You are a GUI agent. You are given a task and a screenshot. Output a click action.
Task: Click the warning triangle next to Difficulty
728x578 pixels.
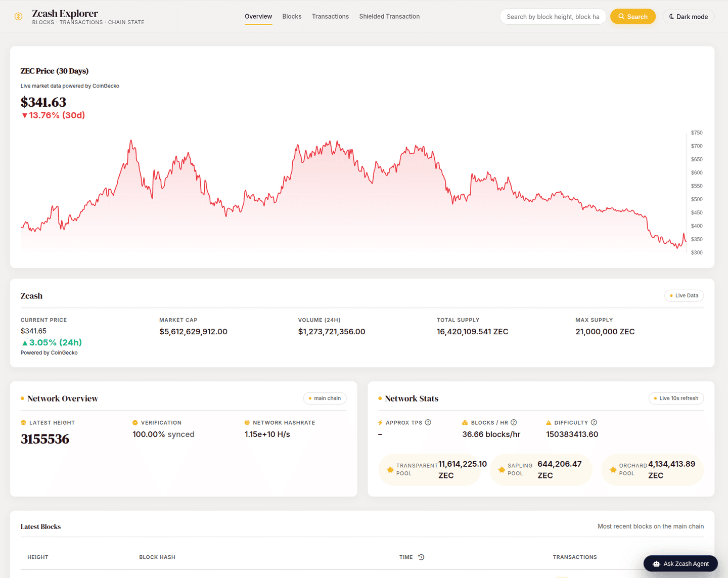click(x=548, y=422)
